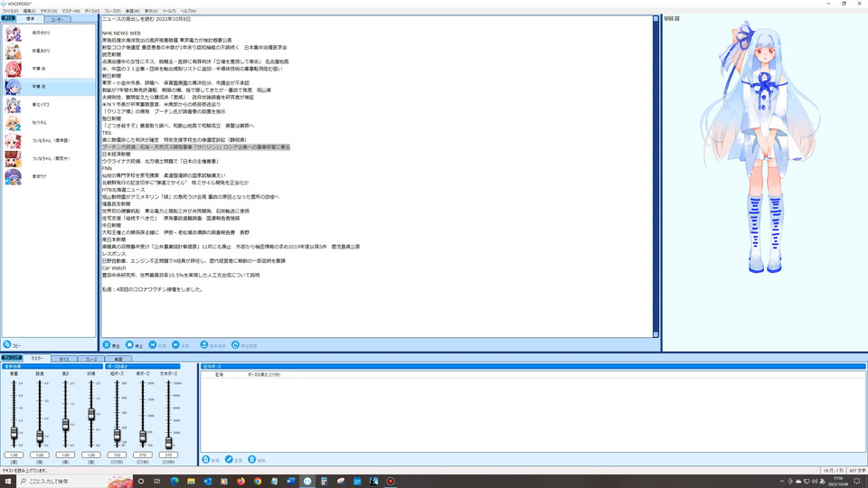Switch to the 標準 voice list tab
Screen dimensions: 868x488
30,19
